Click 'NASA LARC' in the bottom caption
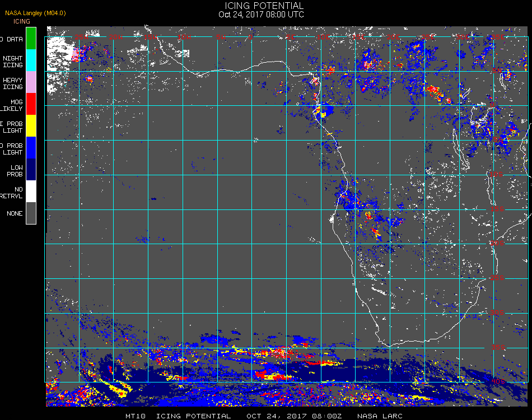Viewport: 532px width, 420px height. point(380,416)
